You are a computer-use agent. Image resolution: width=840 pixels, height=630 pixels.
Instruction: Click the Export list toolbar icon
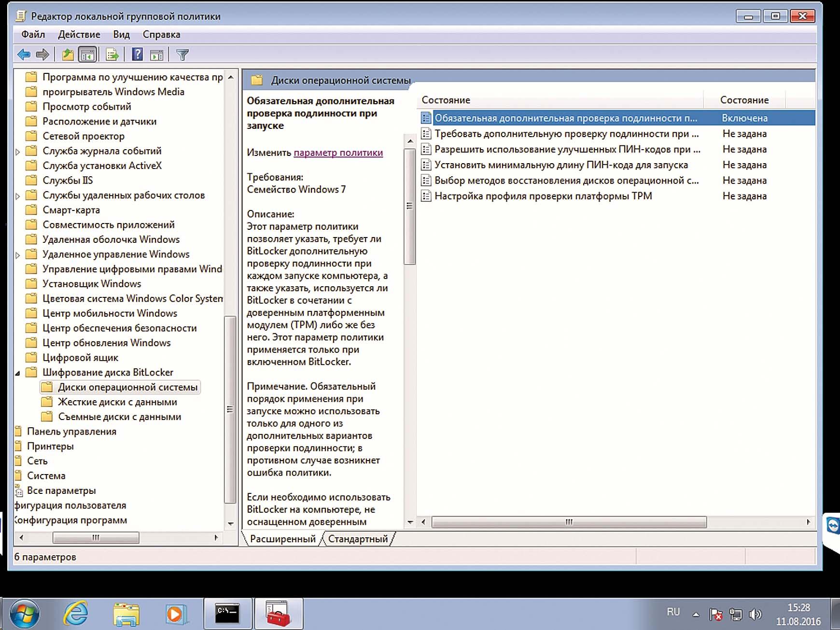click(112, 55)
